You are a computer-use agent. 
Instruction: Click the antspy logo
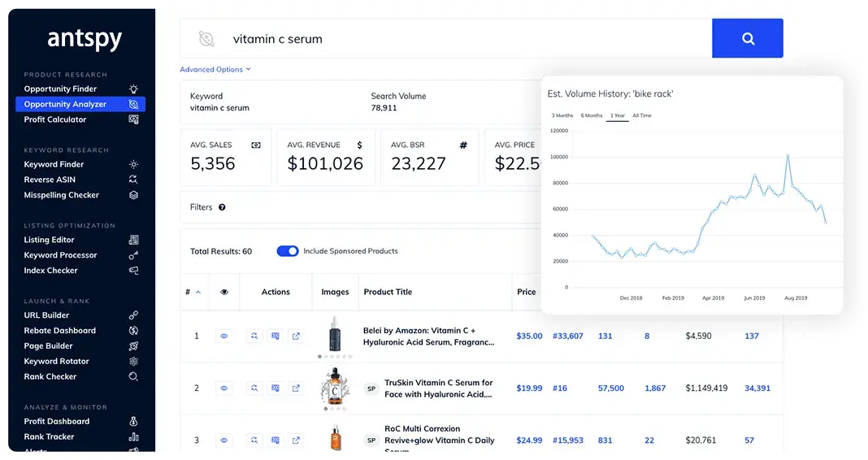coord(85,39)
